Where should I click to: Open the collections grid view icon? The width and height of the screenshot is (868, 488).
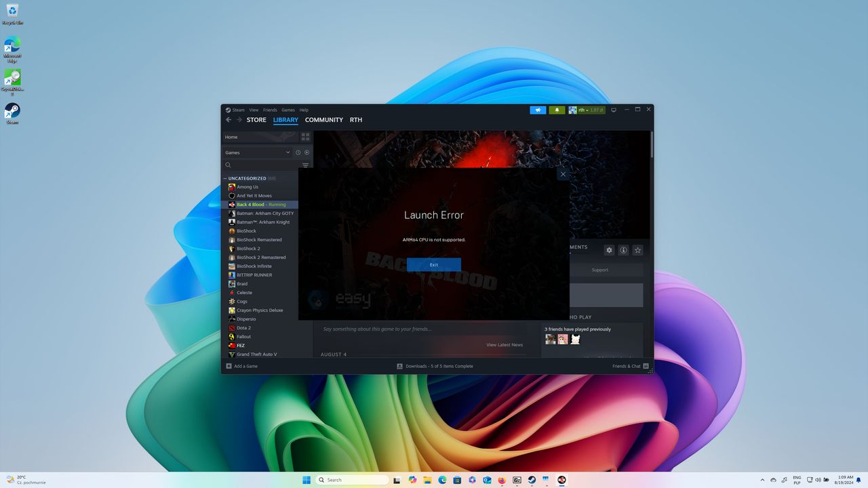(x=305, y=137)
